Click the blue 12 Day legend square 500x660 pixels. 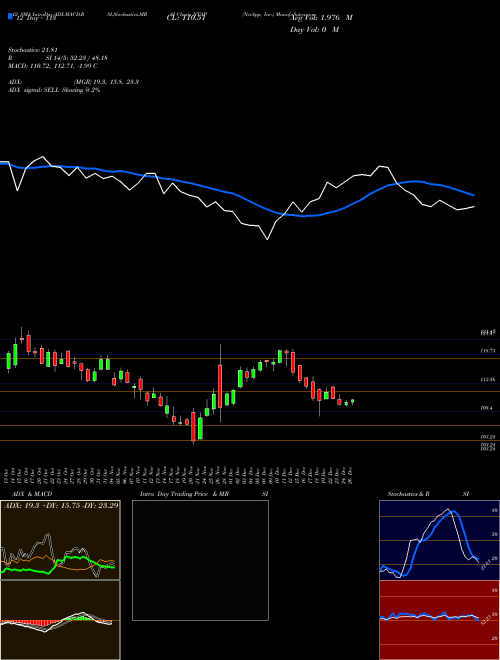[10, 17]
